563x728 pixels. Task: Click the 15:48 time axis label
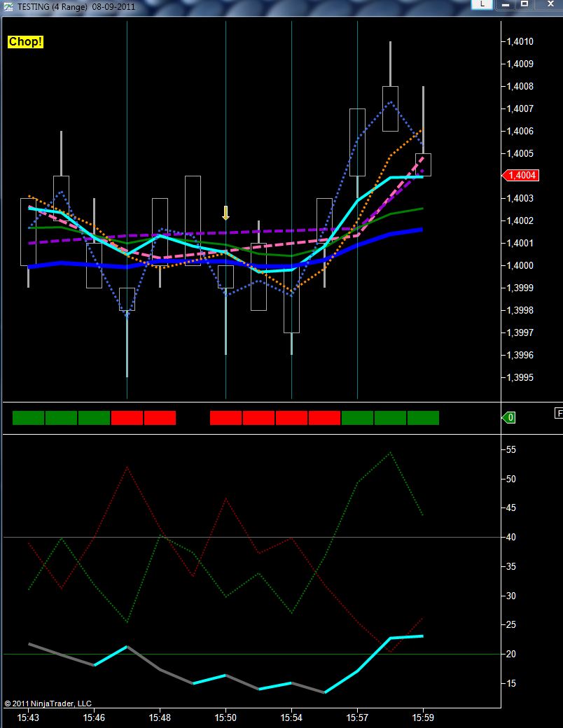160,717
